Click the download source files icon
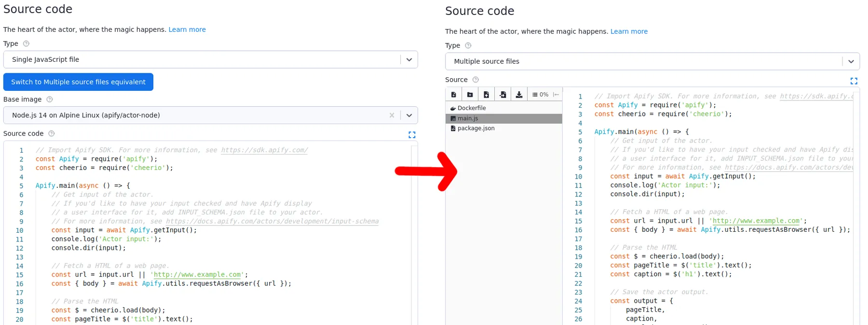This screenshot has height=325, width=868. click(x=519, y=95)
